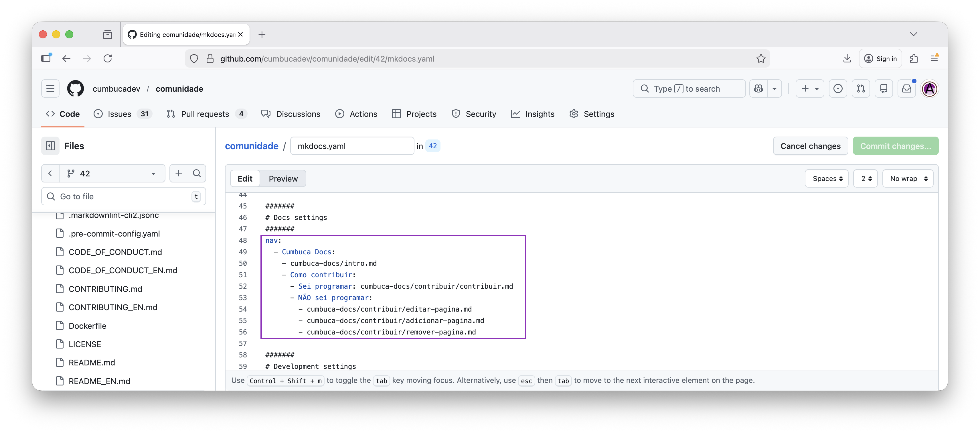
Task: Change the indent size 2 dropdown
Action: click(x=866, y=178)
